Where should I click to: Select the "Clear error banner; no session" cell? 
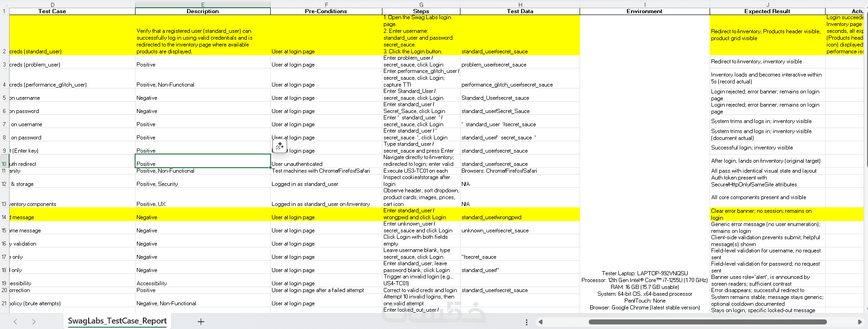tap(768, 214)
